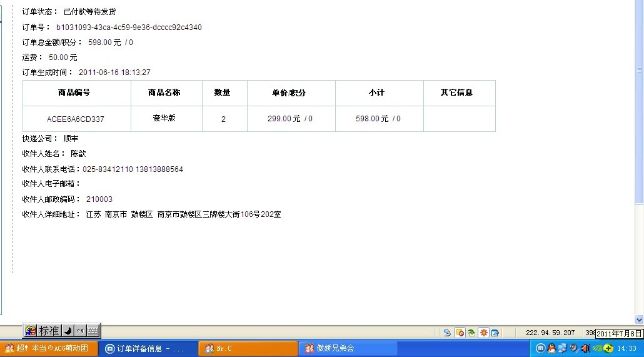Open QQ penguin icon in system tray
644x357 pixels.
[551, 348]
